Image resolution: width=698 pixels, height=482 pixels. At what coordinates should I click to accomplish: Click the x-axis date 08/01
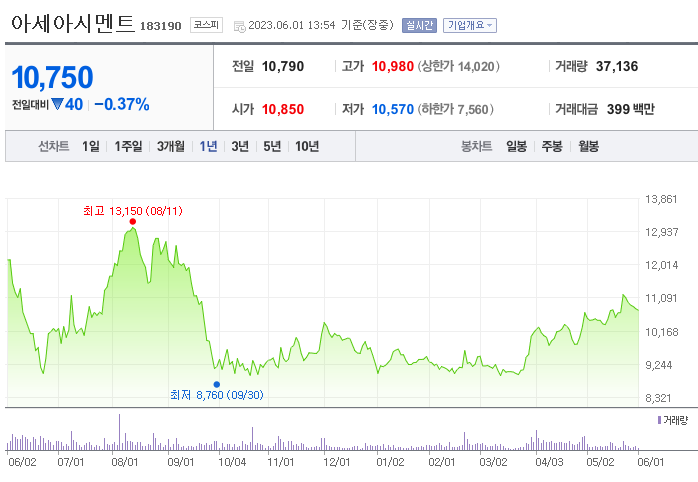(x=125, y=462)
